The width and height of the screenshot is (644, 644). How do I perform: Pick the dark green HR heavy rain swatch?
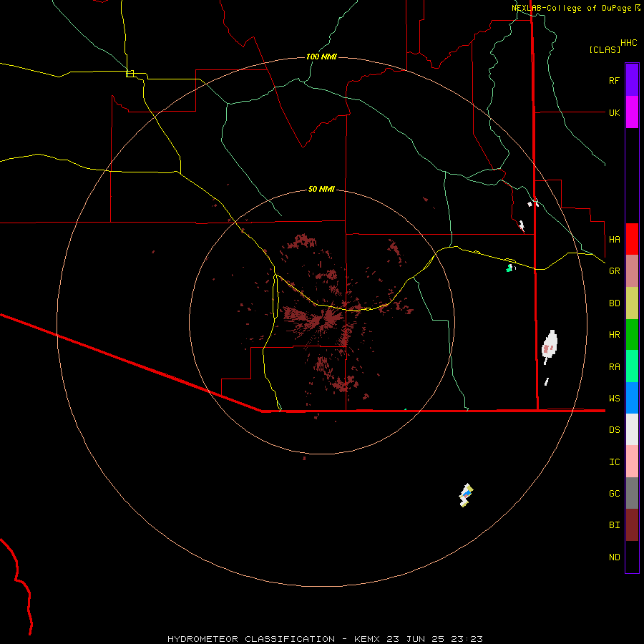tap(632, 335)
